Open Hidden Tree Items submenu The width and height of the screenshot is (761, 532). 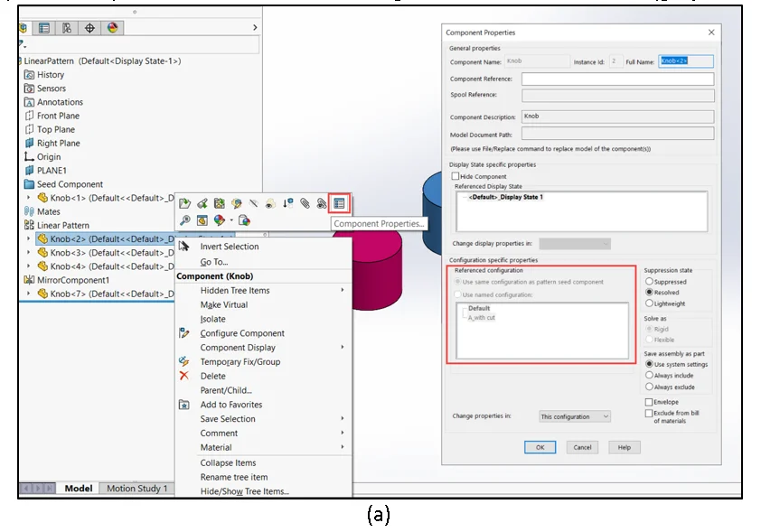[263, 291]
